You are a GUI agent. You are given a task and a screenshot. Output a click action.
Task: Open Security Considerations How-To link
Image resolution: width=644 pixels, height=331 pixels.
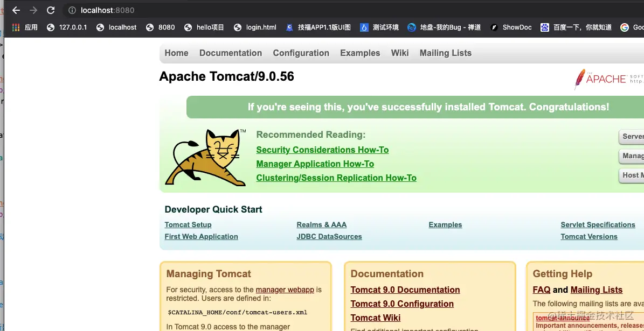coord(322,150)
